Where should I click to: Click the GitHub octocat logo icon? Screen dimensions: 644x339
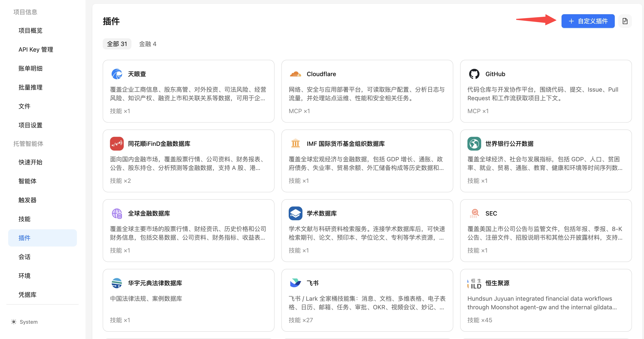tap(474, 74)
